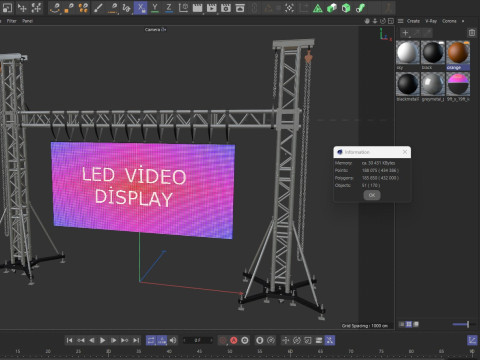Select the Move tool icon
This screenshot has width=480, height=360.
coord(22,7)
